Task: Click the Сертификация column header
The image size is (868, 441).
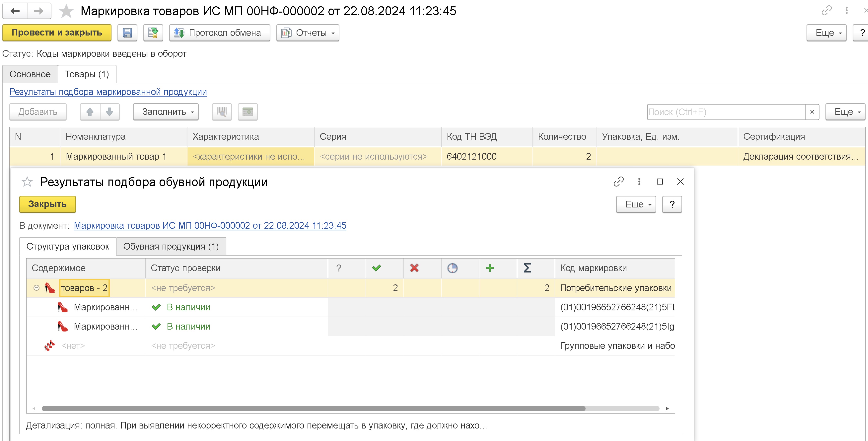Action: 801,136
